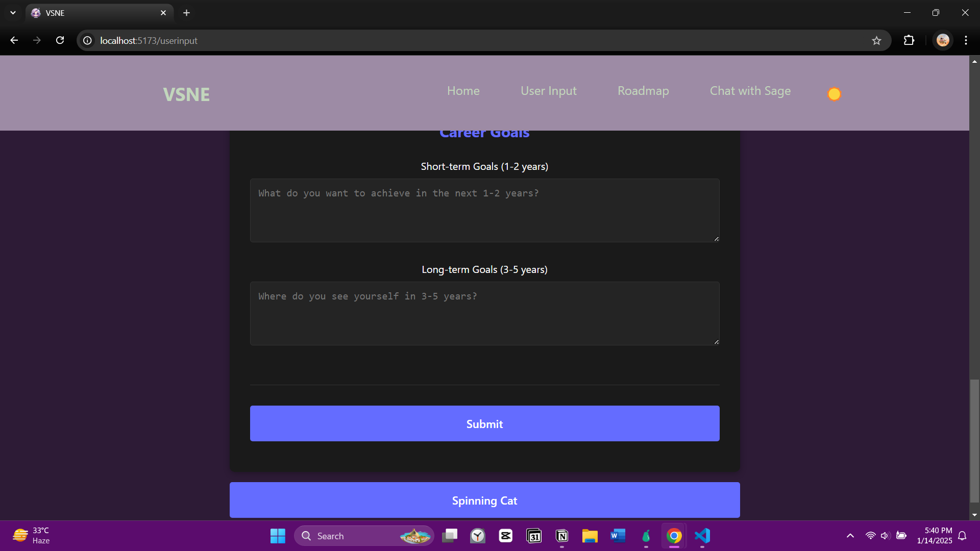Toggle the sun theme switch
Viewport: 980px width, 551px height.
click(834, 94)
